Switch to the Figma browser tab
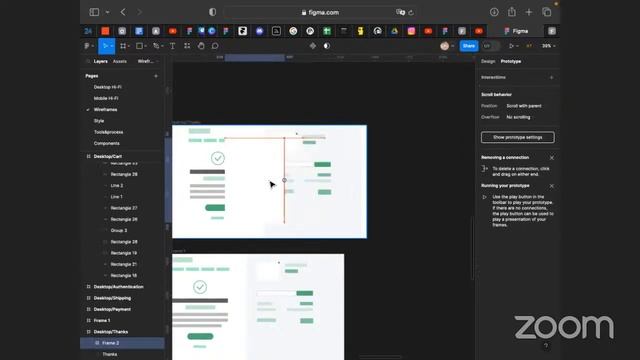640x360 pixels. (516, 31)
